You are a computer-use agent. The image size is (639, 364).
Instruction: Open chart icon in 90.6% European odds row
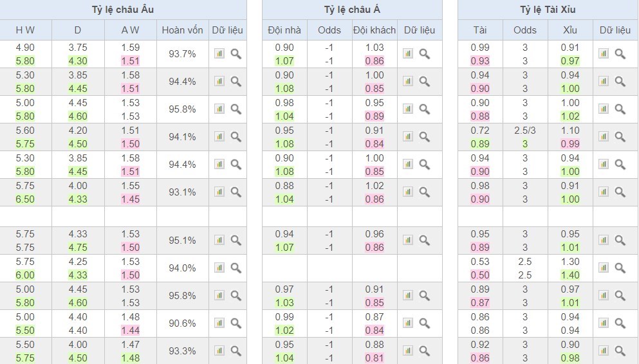pyautogui.click(x=219, y=323)
